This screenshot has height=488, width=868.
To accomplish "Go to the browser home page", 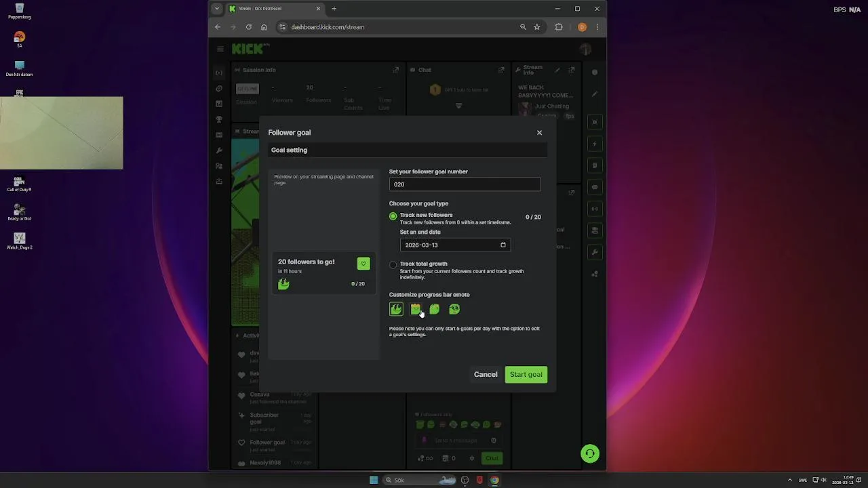I will tap(264, 27).
